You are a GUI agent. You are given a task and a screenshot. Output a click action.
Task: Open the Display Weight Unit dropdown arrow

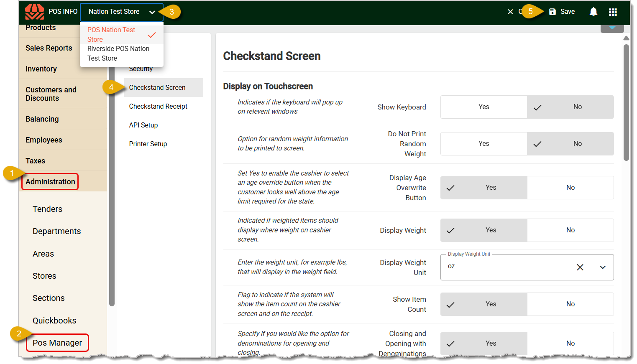(603, 267)
